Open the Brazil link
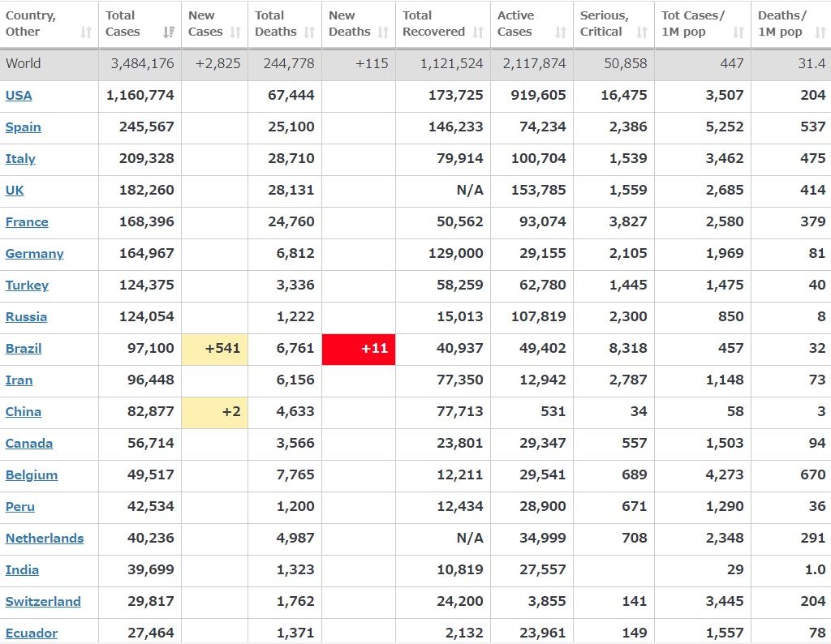The image size is (831, 644). click(x=24, y=348)
